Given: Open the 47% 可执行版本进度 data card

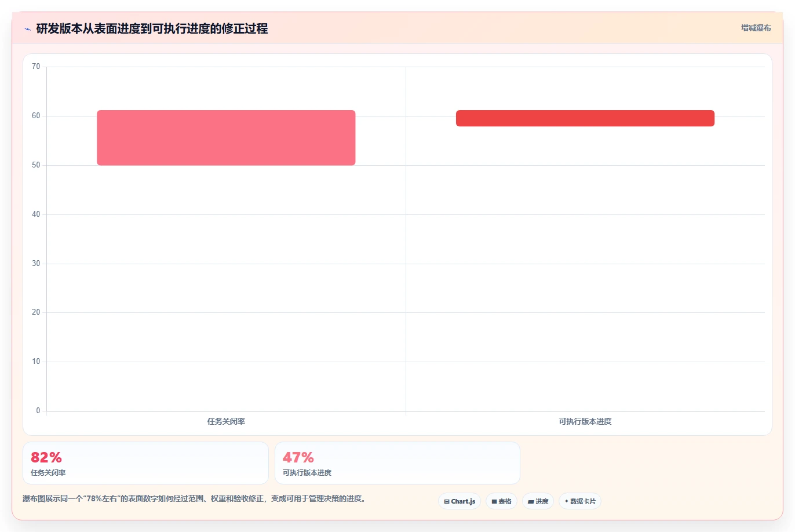Looking at the screenshot, I should (x=397, y=463).
